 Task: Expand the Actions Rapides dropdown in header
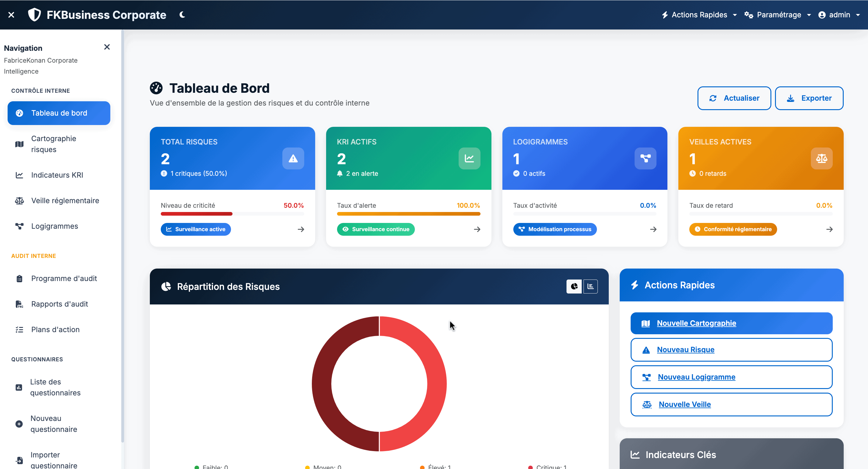[x=699, y=15]
